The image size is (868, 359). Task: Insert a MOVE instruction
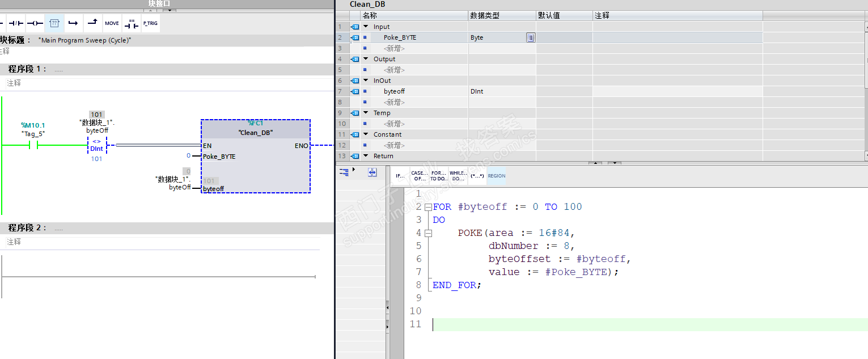[x=112, y=23]
